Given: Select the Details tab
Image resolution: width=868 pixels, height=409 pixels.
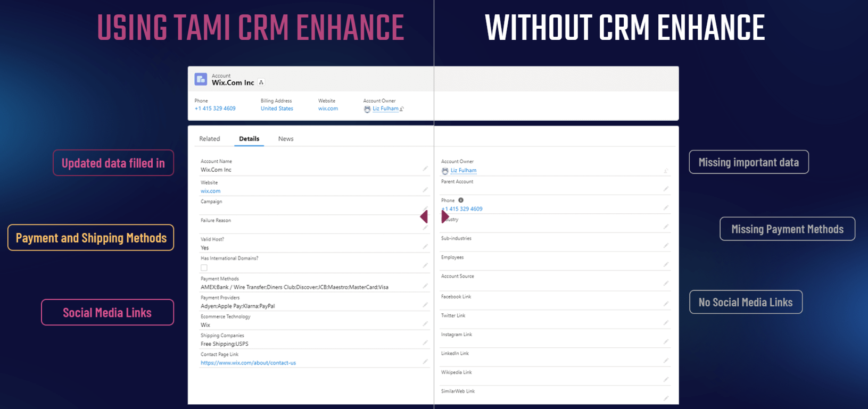Looking at the screenshot, I should [249, 139].
